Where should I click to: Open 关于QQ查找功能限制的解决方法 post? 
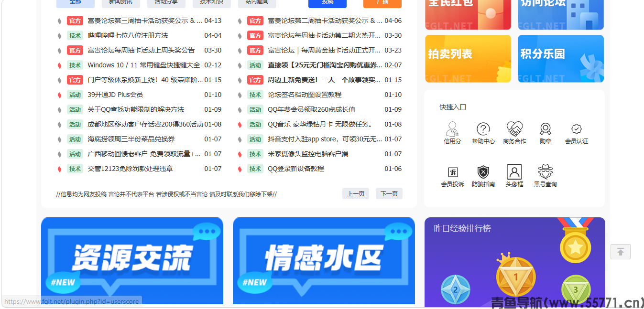pyautogui.click(x=136, y=109)
